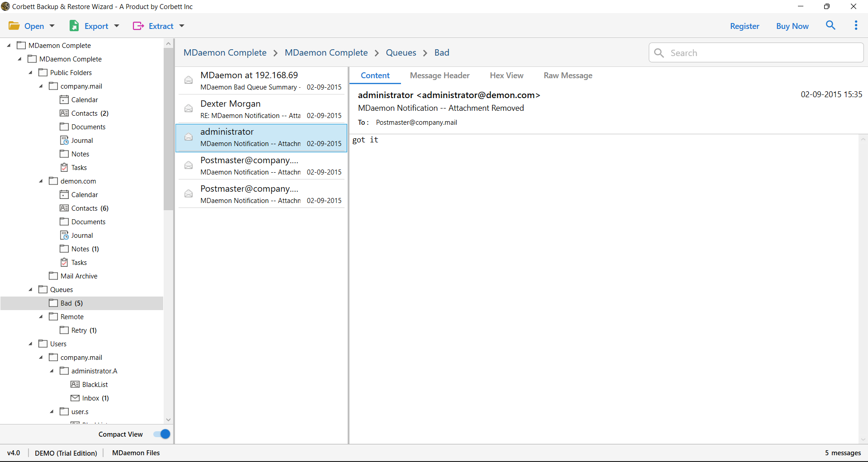Switch to the Message Header tab
This screenshot has width=868, height=462.
(439, 75)
